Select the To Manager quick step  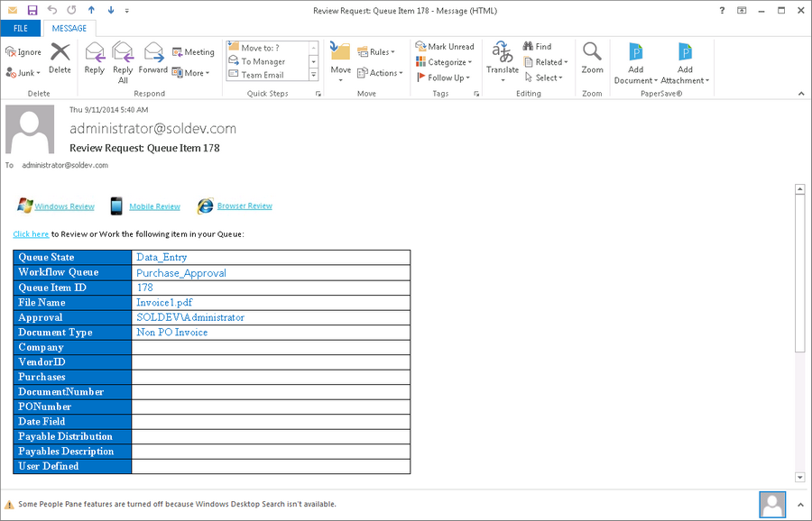[267, 61]
